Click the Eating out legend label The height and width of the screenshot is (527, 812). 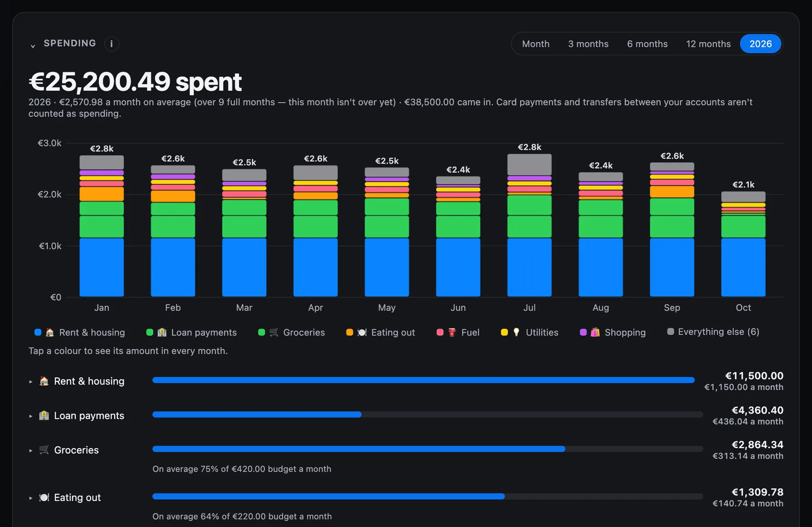coord(393,332)
